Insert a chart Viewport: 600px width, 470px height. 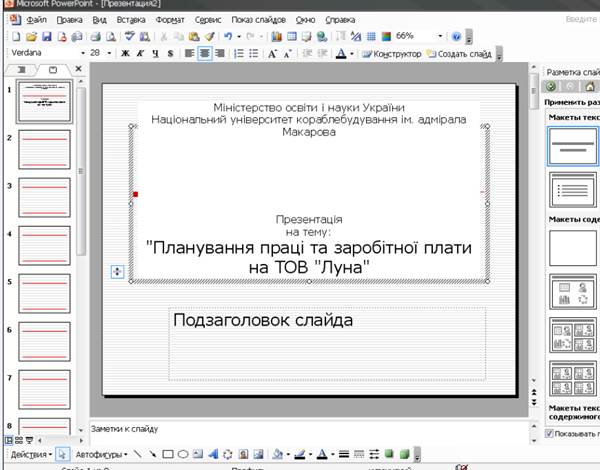point(276,36)
